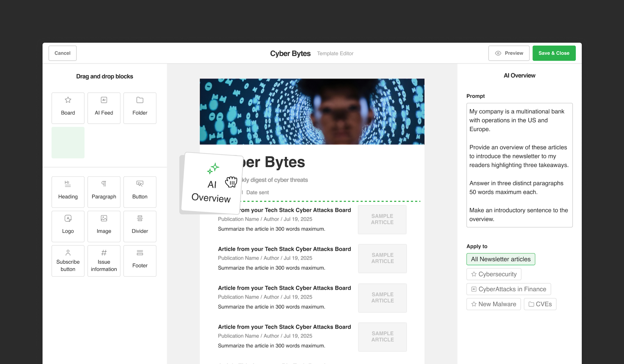Edit the AI Overview prompt text box
The image size is (624, 364).
(x=519, y=165)
